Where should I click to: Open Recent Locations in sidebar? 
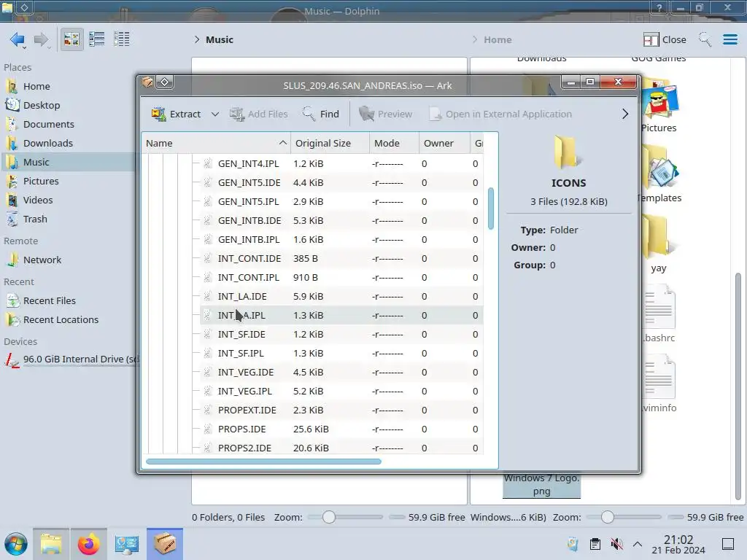click(x=69, y=320)
